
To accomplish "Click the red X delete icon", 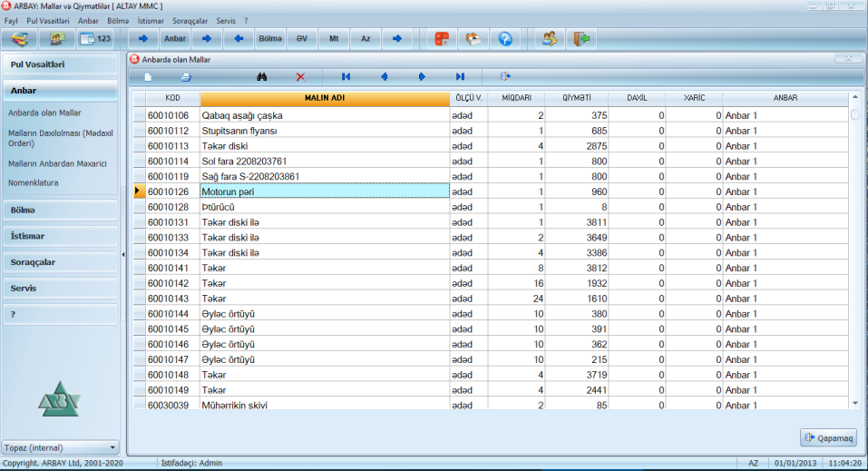I will click(x=300, y=77).
